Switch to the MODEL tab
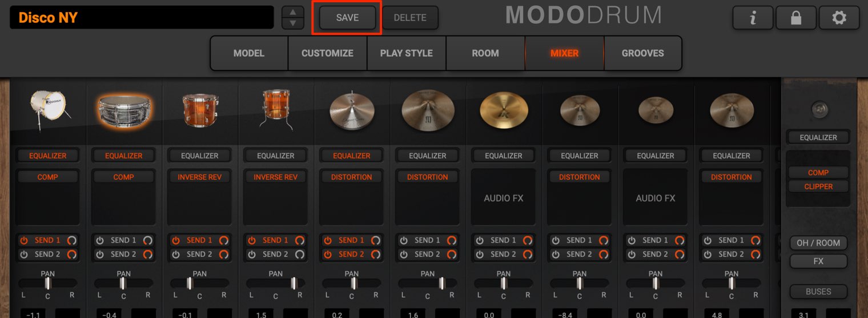This screenshot has height=318, width=868. [x=249, y=53]
